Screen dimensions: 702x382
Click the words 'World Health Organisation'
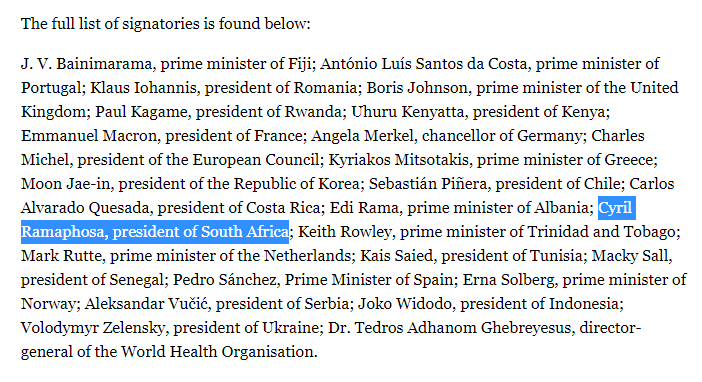[217, 352]
